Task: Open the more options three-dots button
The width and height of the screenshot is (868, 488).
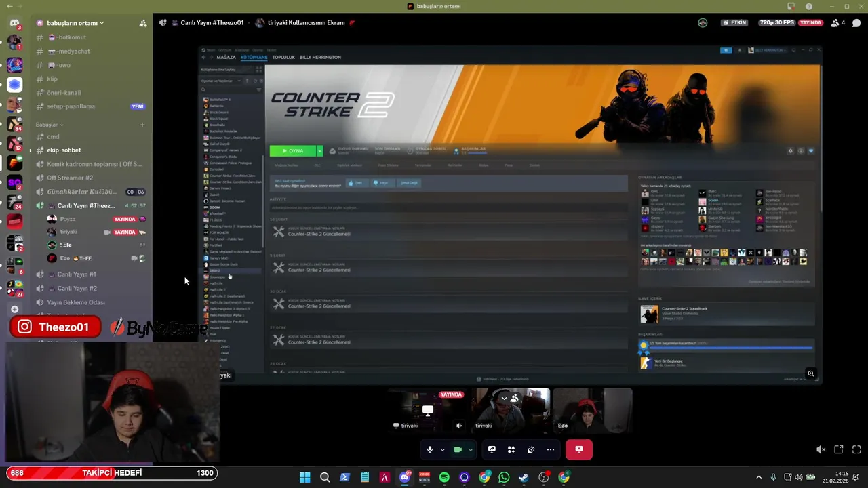Action: (x=551, y=449)
